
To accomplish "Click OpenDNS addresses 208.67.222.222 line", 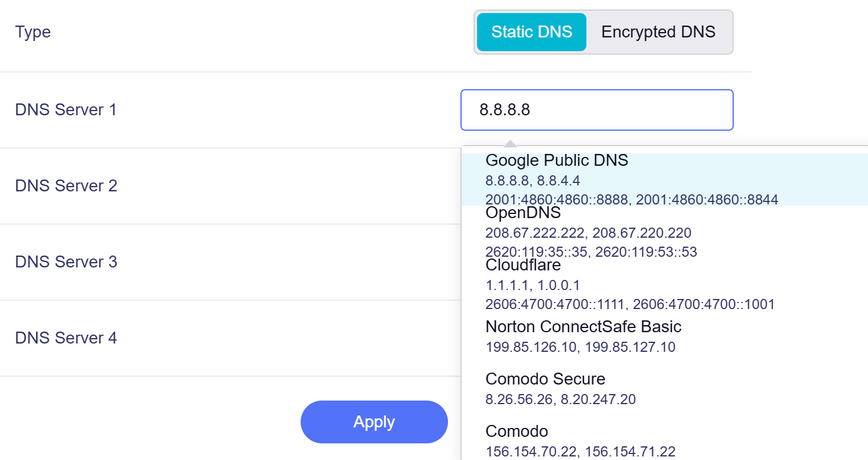I will point(588,233).
